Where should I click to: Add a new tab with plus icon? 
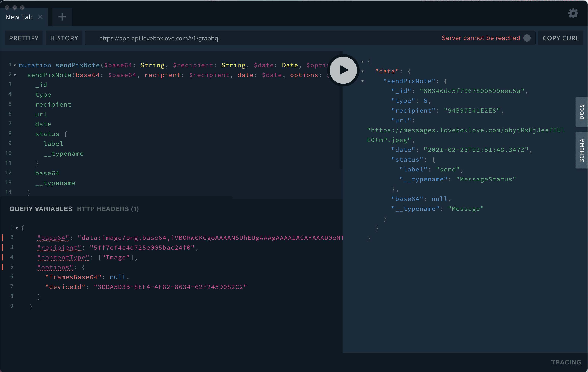62,17
